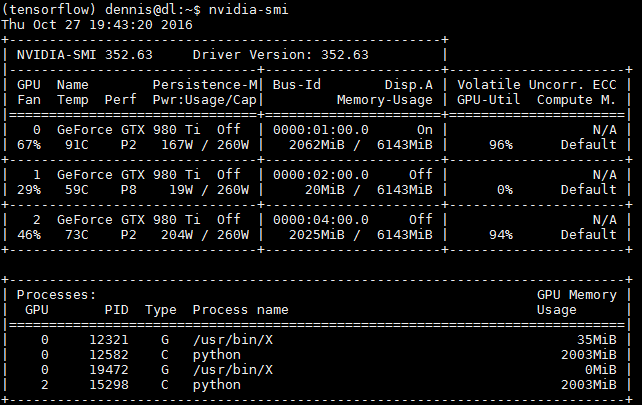This screenshot has height=405, width=642.
Task: Select GPU 0 fan speed '67%'
Action: click(x=29, y=145)
